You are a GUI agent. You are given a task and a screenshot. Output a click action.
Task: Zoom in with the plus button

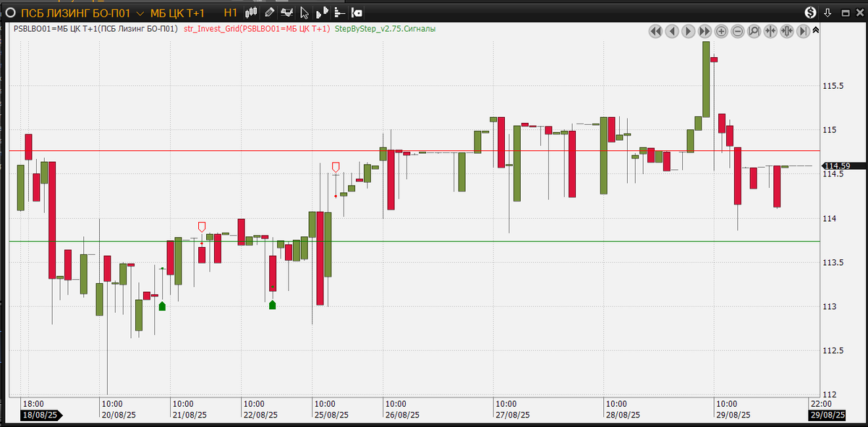(721, 31)
